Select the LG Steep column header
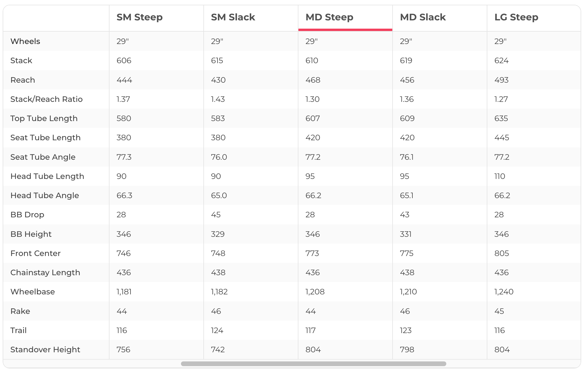Screen dimensions: 588x375 tap(516, 17)
